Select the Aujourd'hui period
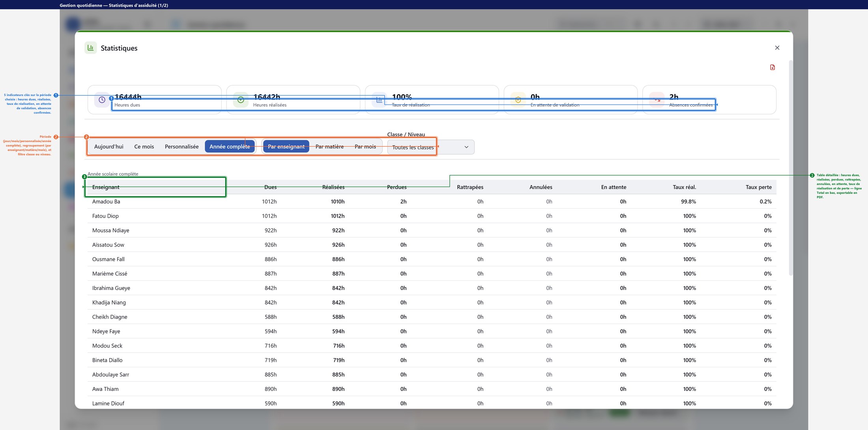This screenshot has width=868, height=430. click(x=109, y=146)
